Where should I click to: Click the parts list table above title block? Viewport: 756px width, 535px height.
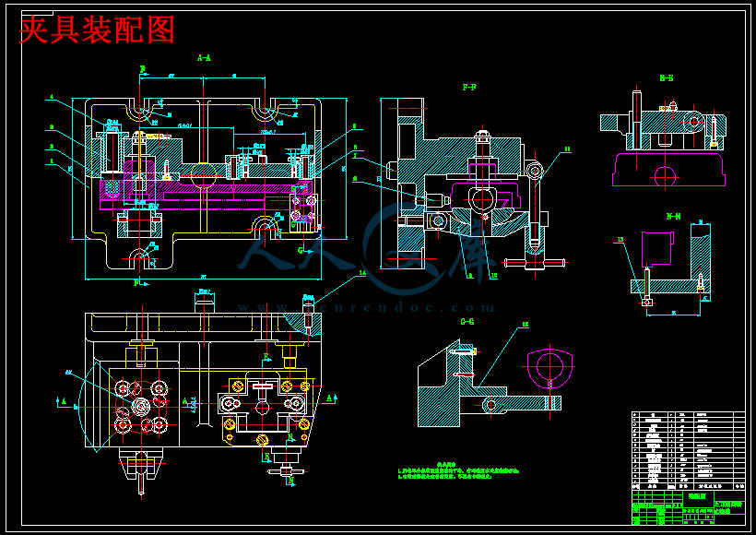click(689, 450)
